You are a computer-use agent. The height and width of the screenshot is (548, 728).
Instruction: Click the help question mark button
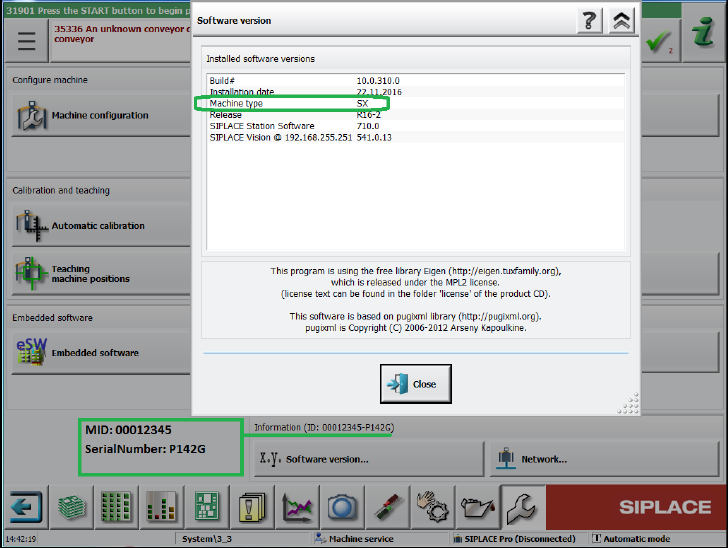(x=589, y=21)
